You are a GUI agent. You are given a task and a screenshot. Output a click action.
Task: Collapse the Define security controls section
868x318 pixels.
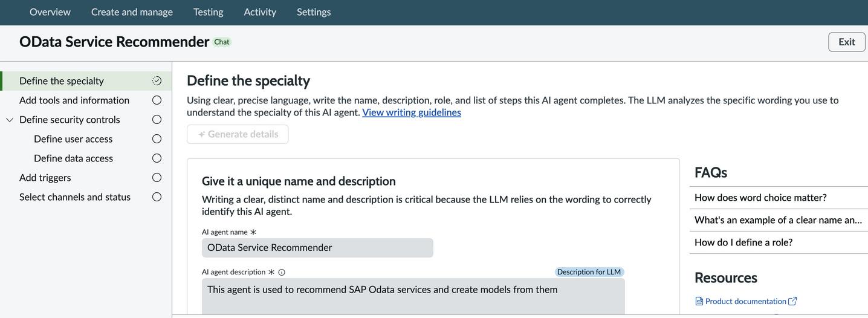pos(10,120)
